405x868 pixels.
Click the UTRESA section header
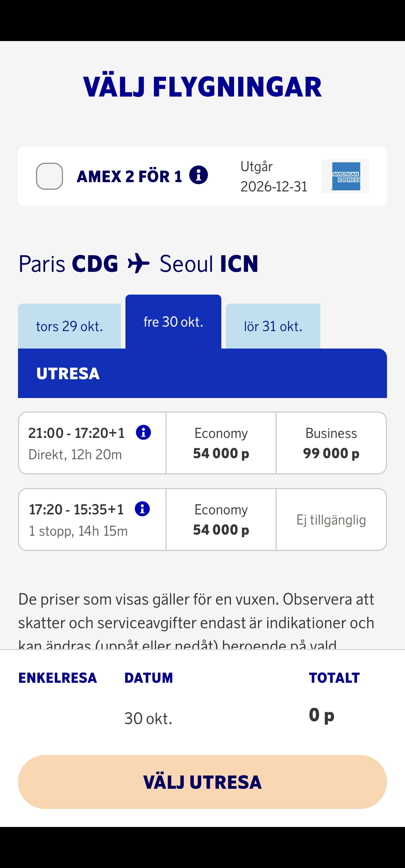click(x=202, y=373)
